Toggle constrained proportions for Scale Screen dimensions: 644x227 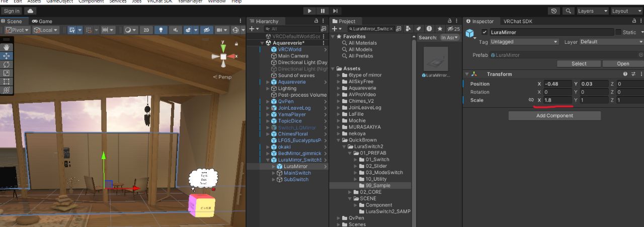(x=531, y=100)
